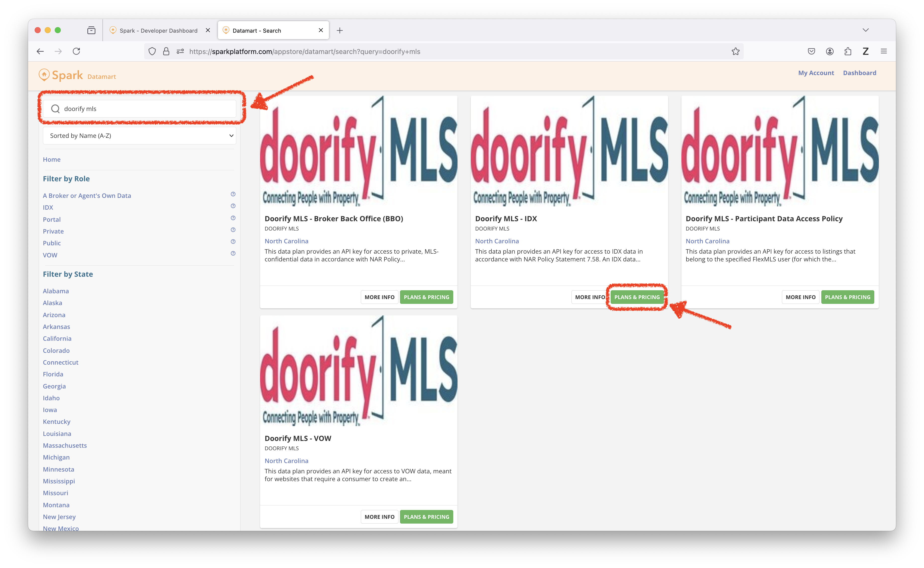This screenshot has height=568, width=924.
Task: Filter by state New Jersey
Action: (59, 517)
